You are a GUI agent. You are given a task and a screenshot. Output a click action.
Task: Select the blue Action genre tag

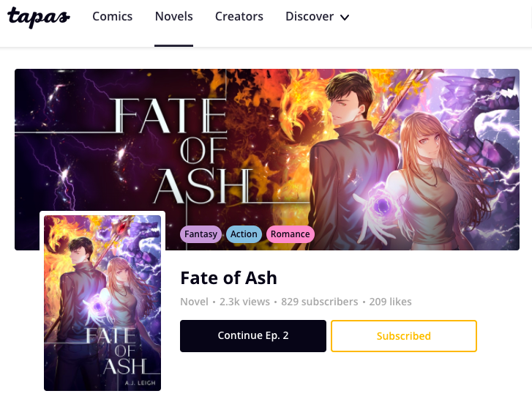pyautogui.click(x=244, y=234)
